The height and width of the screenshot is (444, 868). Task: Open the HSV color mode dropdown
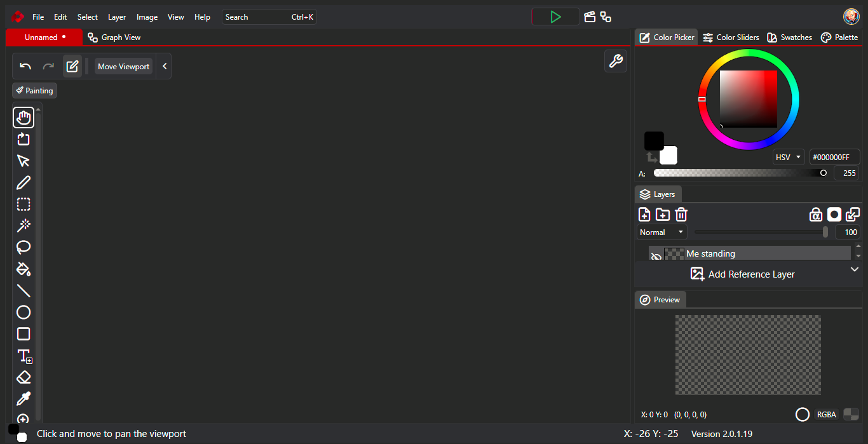pyautogui.click(x=789, y=157)
